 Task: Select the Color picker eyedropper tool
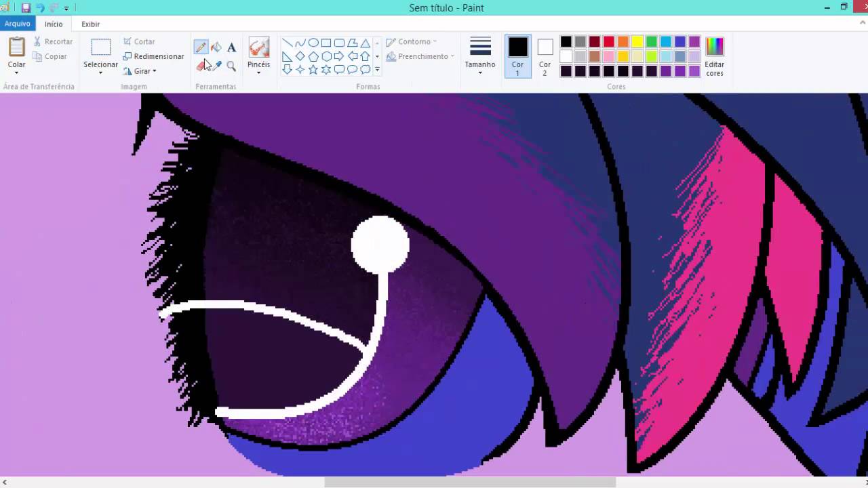coord(217,66)
